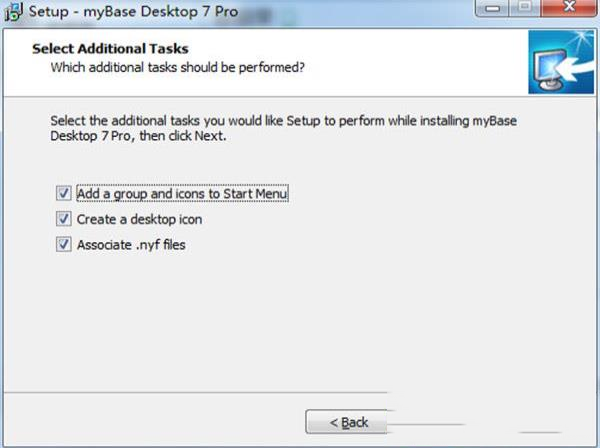Disable the Associate .nyf files checkbox

(64, 244)
